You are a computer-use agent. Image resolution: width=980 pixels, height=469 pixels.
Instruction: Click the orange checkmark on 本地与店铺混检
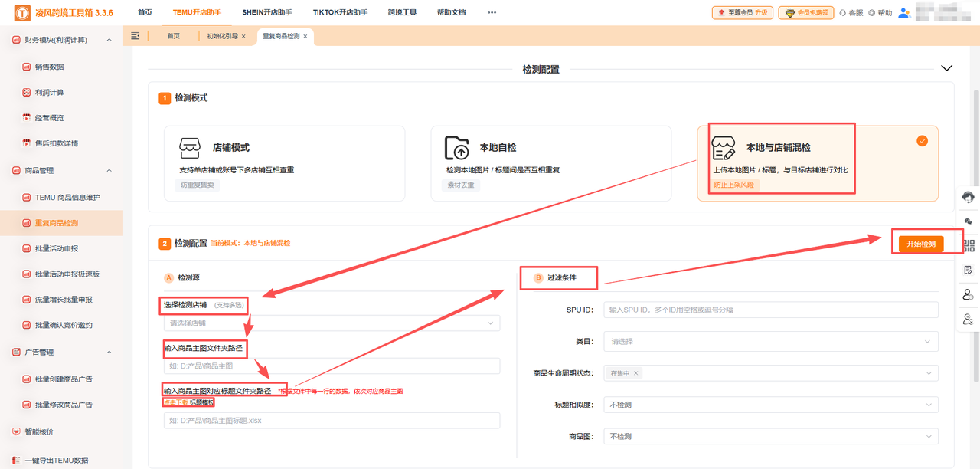click(x=922, y=141)
